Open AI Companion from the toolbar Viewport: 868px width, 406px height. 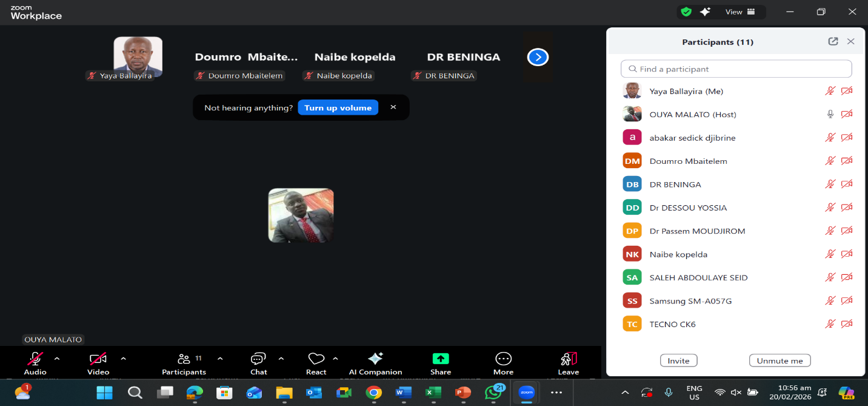[x=375, y=359]
